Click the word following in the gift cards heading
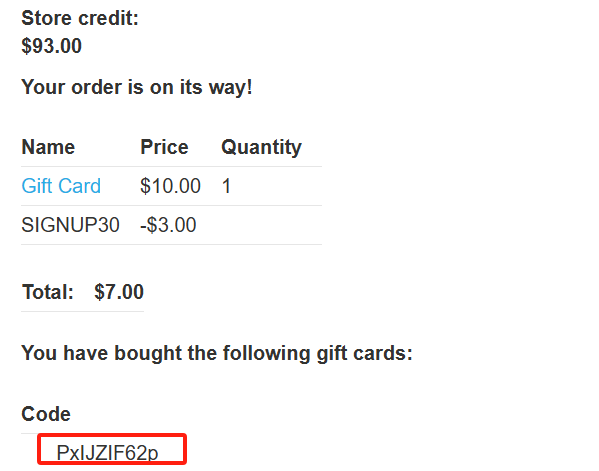 pos(266,354)
